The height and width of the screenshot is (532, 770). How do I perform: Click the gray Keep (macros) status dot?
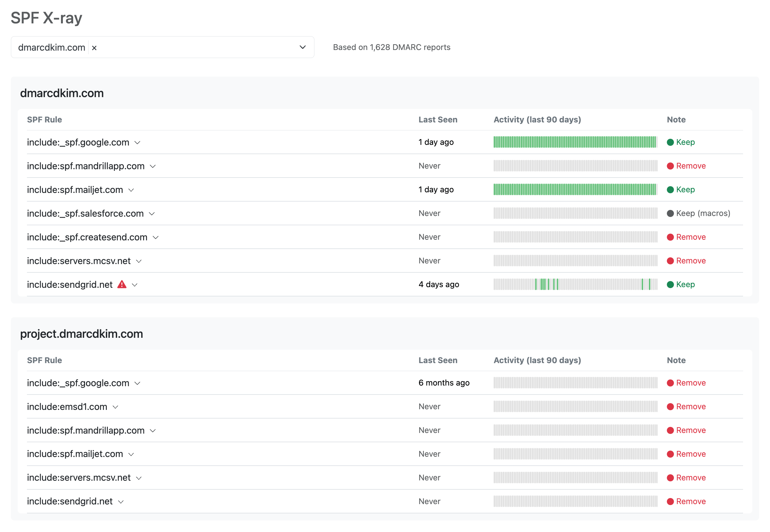[670, 213]
